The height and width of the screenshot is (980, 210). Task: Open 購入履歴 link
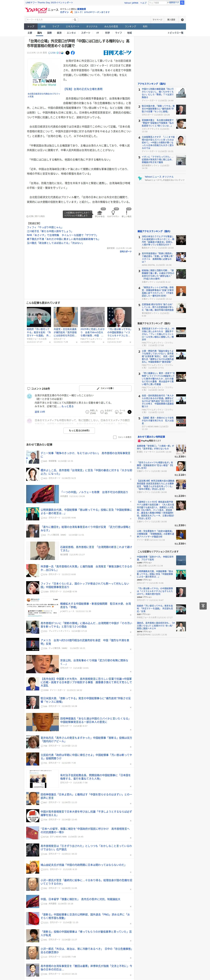pyautogui.click(x=171, y=20)
